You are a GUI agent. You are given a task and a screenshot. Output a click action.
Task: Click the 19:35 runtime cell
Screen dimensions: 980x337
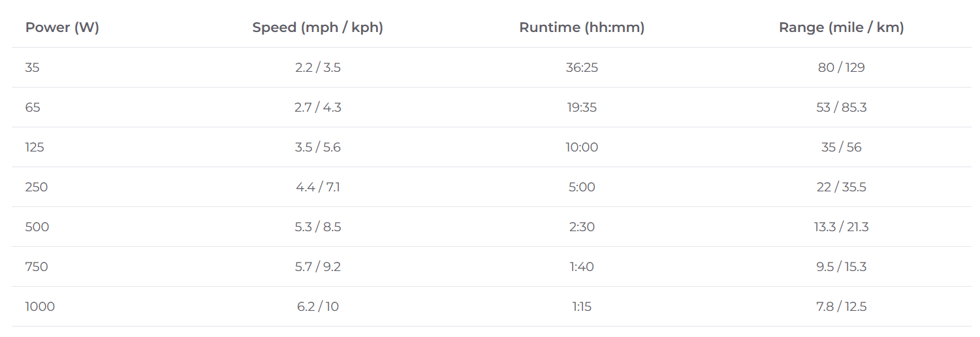[x=582, y=107]
